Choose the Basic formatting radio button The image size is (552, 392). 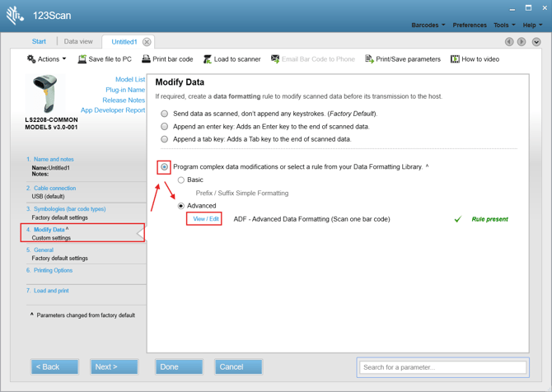[181, 180]
